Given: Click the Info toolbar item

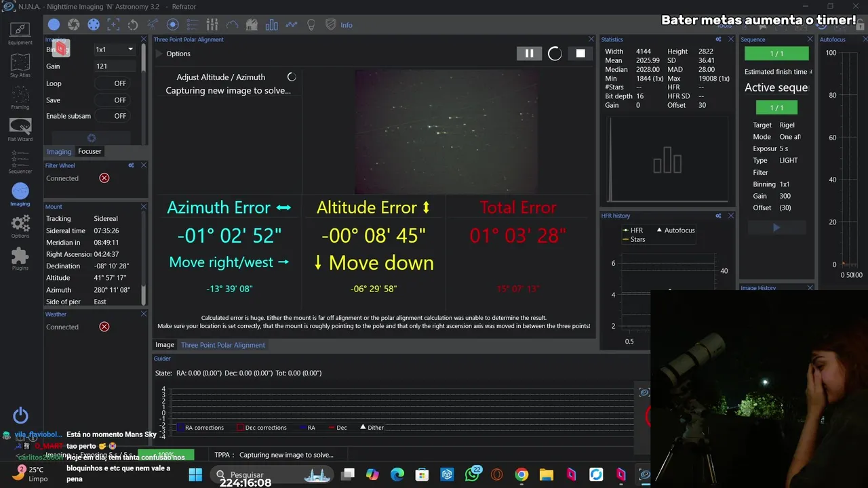Looking at the screenshot, I should coord(347,25).
